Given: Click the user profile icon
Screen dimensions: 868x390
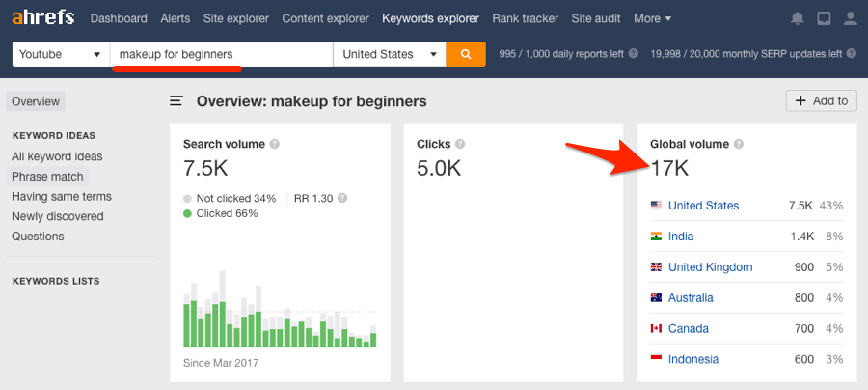Looking at the screenshot, I should (851, 18).
